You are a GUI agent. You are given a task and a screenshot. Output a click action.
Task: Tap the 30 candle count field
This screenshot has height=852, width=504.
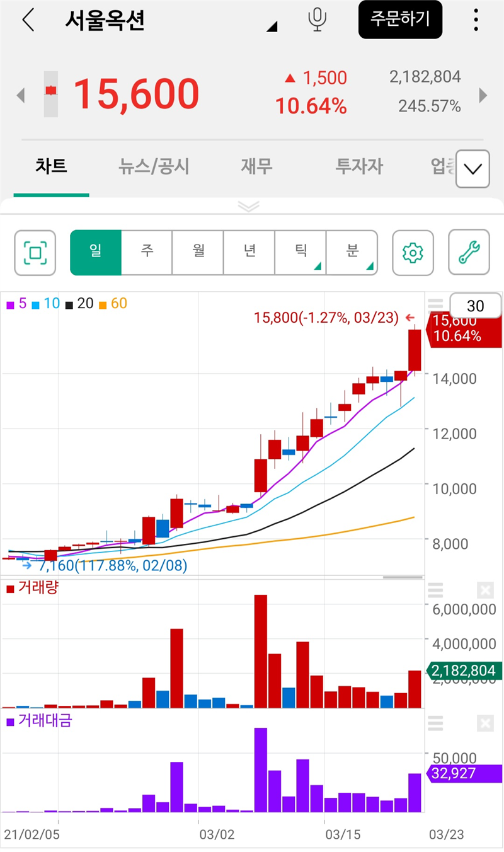[476, 306]
